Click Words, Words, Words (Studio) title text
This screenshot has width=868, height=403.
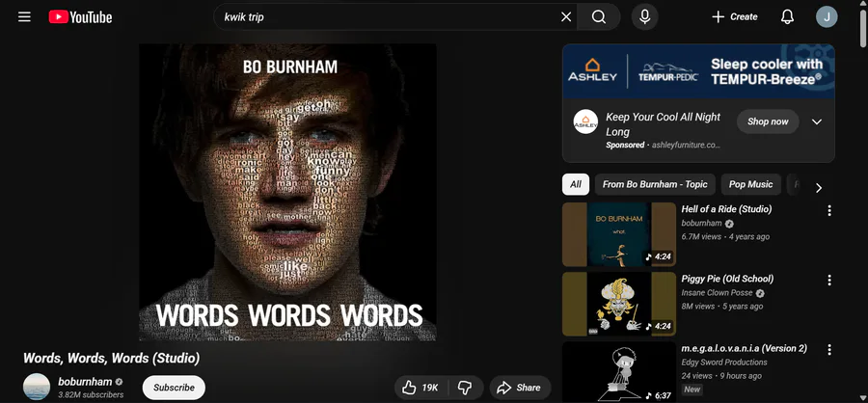[111, 358]
